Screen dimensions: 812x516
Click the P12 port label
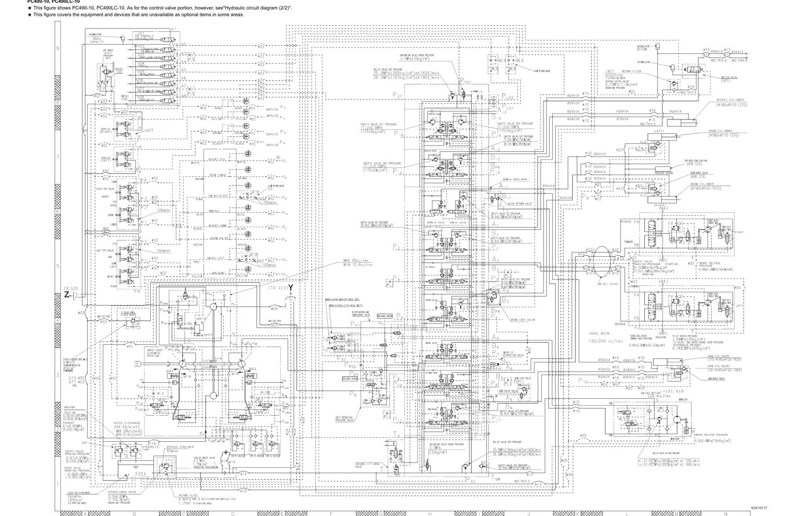[x=583, y=379]
